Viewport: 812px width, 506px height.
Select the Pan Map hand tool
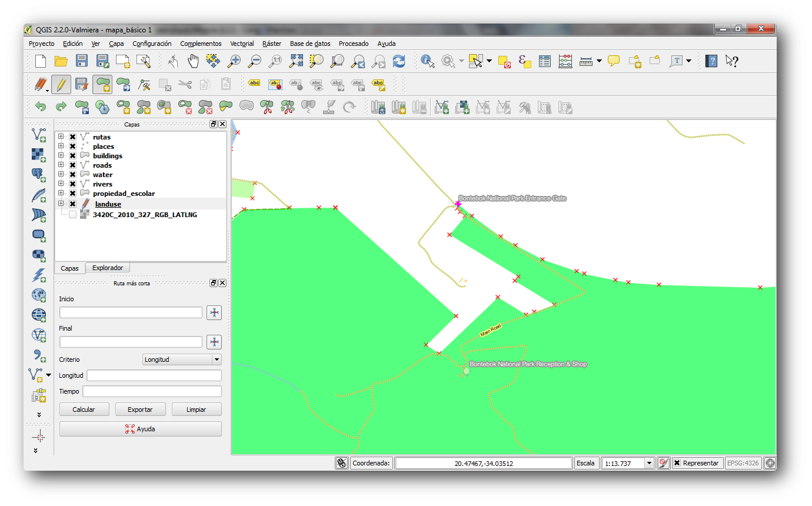coord(194,61)
